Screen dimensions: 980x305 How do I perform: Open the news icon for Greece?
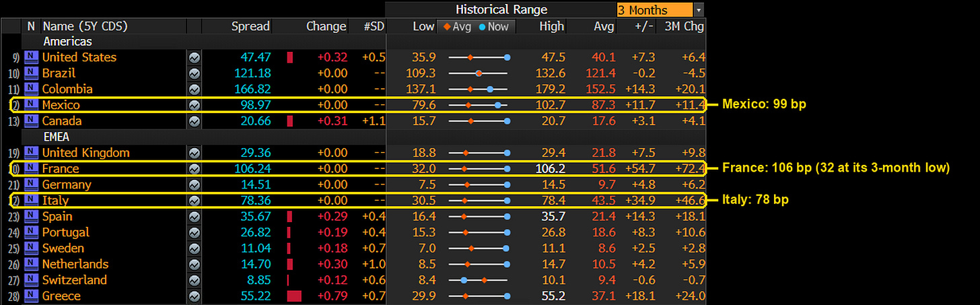point(31,296)
